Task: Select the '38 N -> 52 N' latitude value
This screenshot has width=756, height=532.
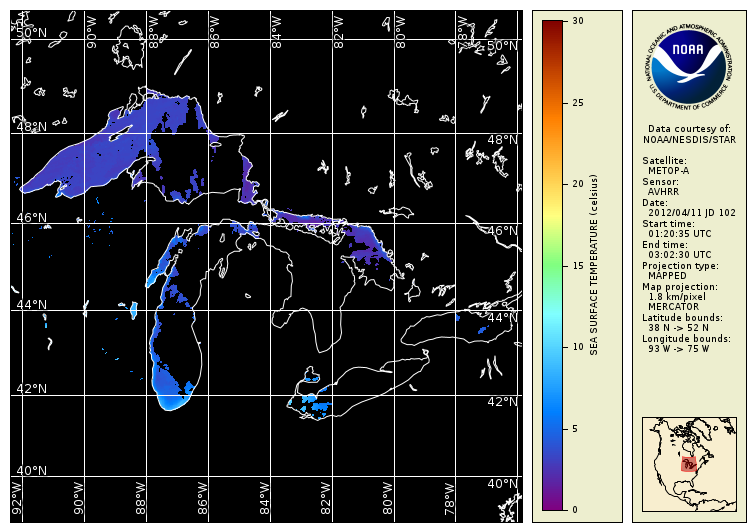Action: pyautogui.click(x=678, y=328)
